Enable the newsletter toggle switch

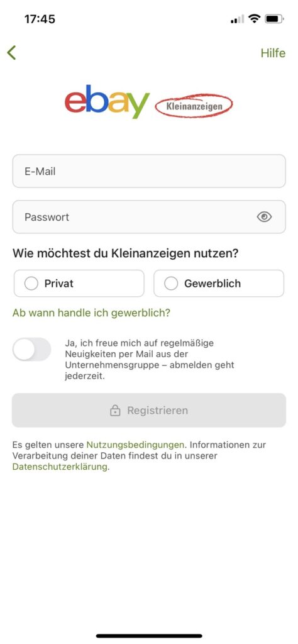point(31,349)
